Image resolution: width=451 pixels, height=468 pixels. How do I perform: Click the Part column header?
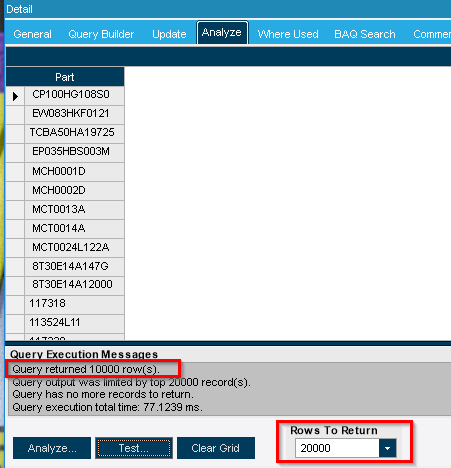(x=65, y=77)
